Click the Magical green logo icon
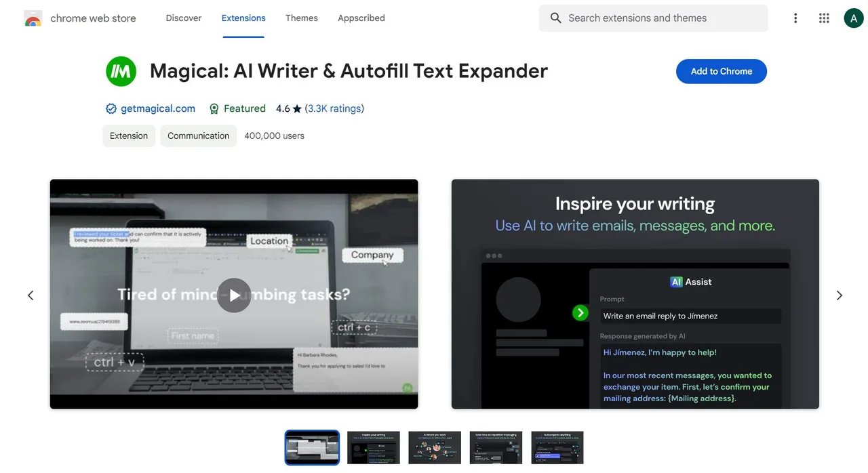 click(121, 71)
